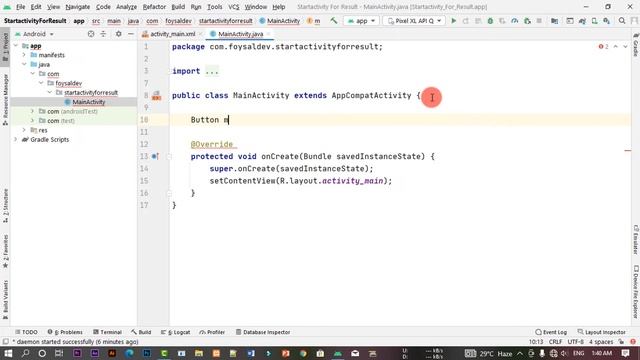Collapse the app module tree node
Viewport: 640px width, 360px height.
tap(16, 46)
